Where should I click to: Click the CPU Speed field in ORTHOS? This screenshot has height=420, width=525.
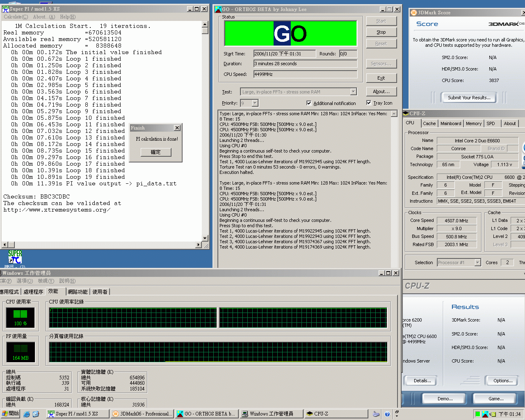tap(305, 74)
